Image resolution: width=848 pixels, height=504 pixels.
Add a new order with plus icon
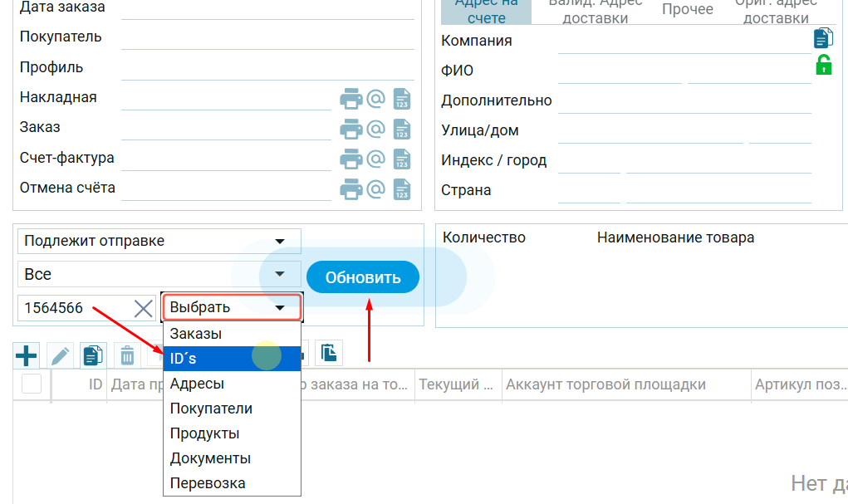(27, 356)
